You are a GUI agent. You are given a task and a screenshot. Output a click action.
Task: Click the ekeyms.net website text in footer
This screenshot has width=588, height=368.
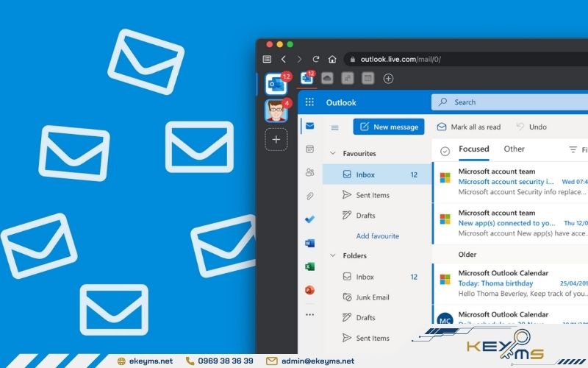[x=151, y=361]
